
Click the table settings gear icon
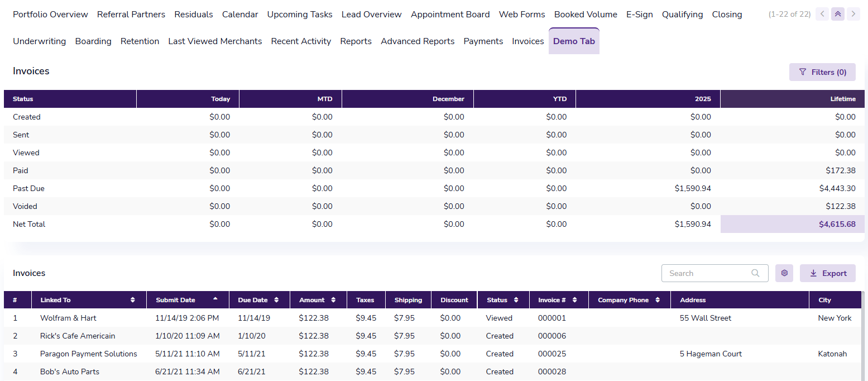(784, 273)
